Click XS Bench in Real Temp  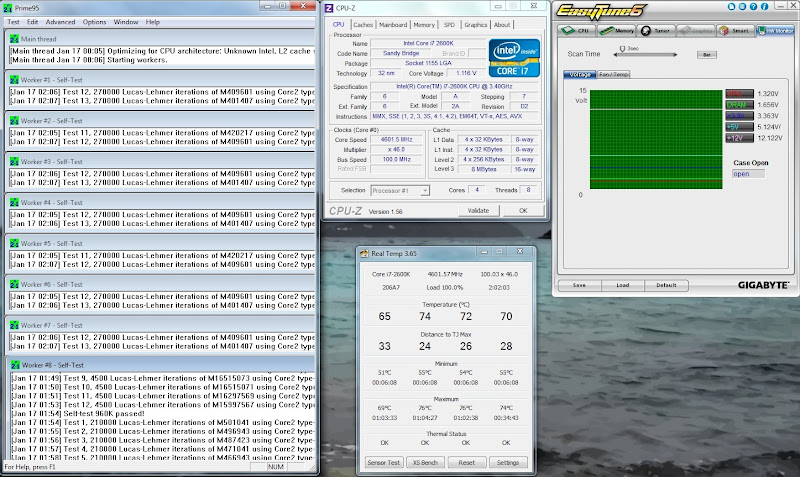coord(425,463)
